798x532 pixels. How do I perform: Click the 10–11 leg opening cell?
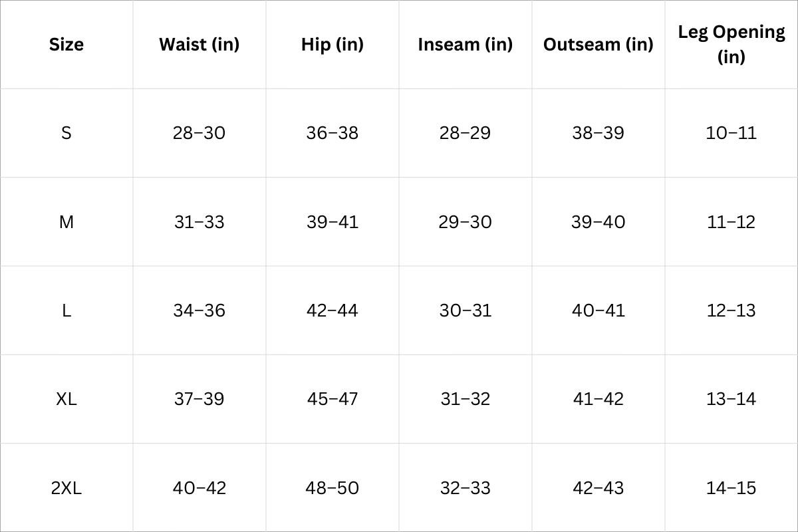click(x=731, y=133)
